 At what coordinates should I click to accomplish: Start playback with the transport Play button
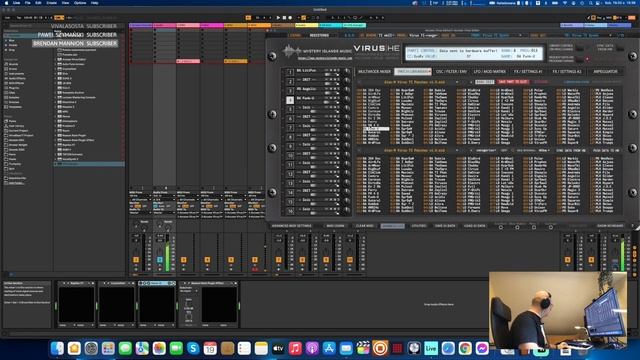click(278, 18)
